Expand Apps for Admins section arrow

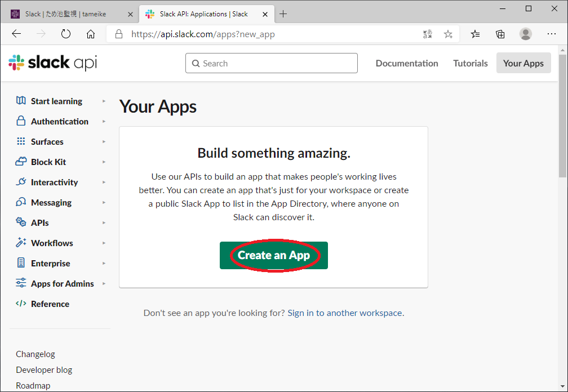point(104,283)
